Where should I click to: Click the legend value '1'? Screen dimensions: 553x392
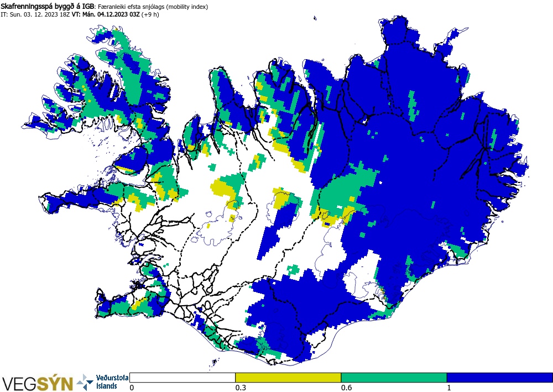pos(449,388)
